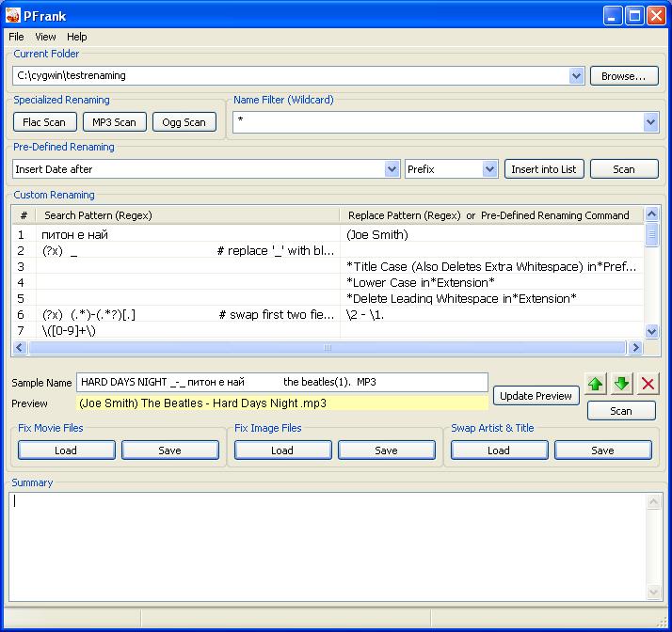Click the custom renaming horizontal scrollbar
The width and height of the screenshot is (672, 632).
coord(328,348)
